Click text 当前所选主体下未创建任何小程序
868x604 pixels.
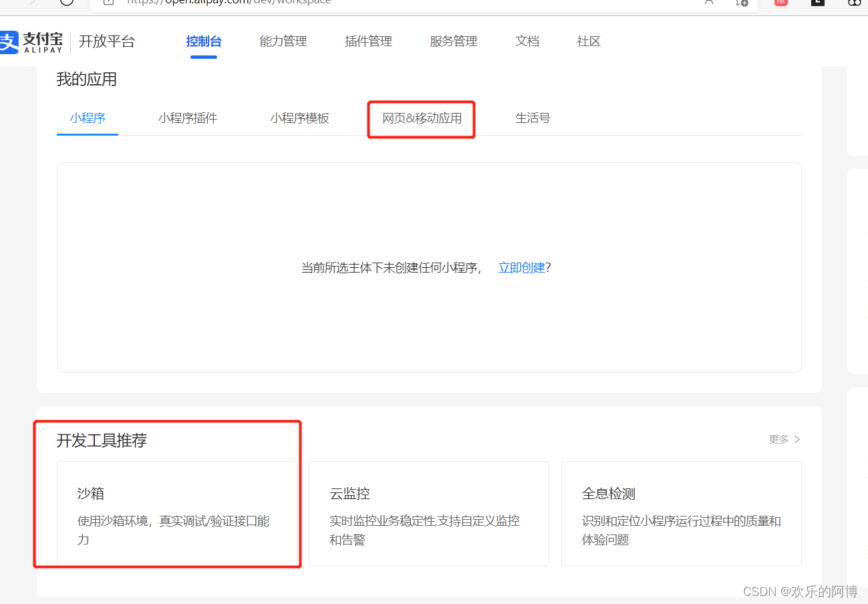click(x=391, y=268)
